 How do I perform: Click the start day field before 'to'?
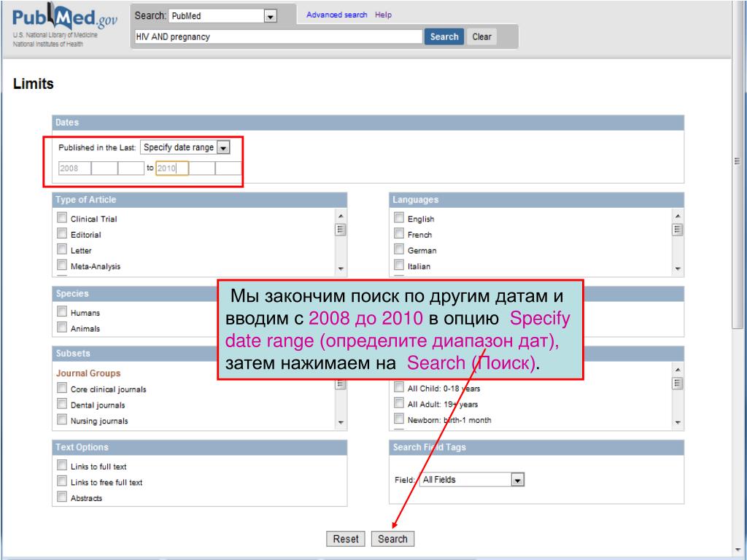point(131,168)
